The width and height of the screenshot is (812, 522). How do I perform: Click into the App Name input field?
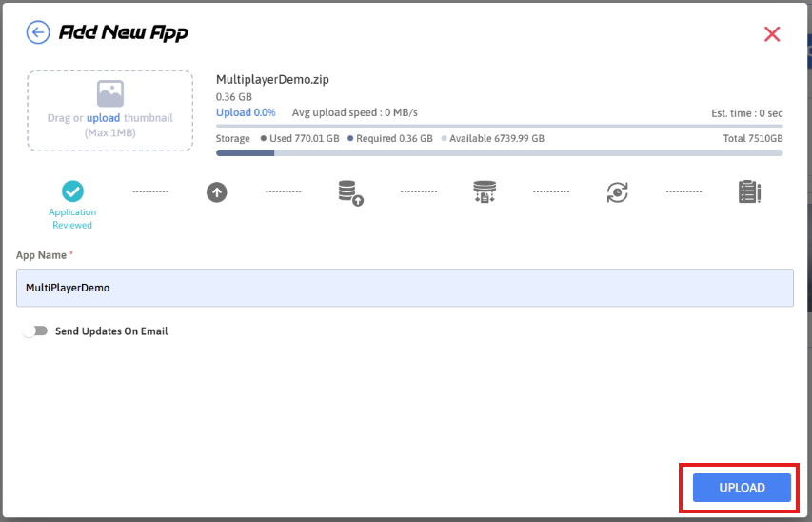[x=405, y=288]
